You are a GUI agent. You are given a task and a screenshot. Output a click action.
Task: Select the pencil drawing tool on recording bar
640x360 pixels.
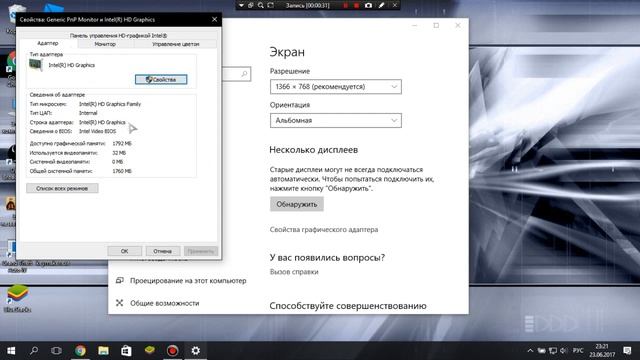tap(381, 5)
